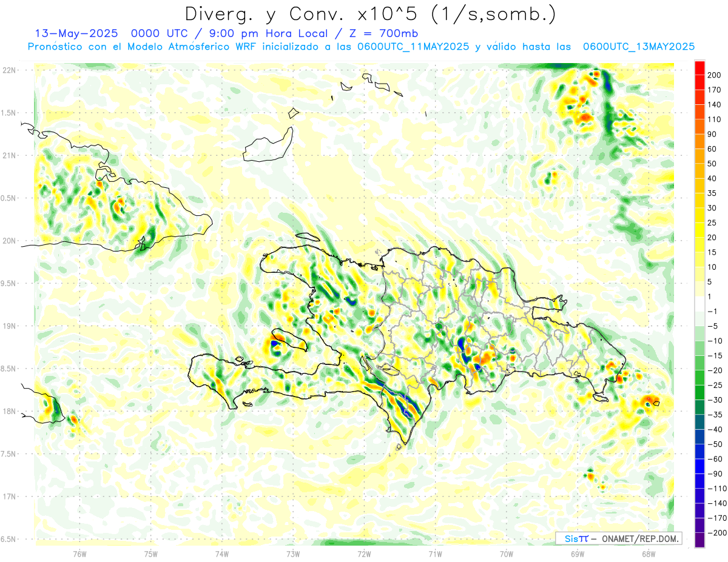This screenshot has height=562, width=728.
Task: Click the colorbar value "-140"
Action: 716,503
